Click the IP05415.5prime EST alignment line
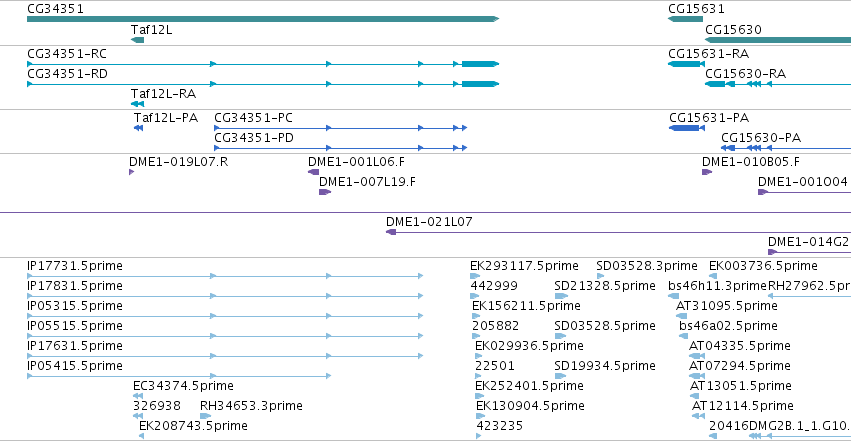The image size is (851, 441). tap(179, 376)
